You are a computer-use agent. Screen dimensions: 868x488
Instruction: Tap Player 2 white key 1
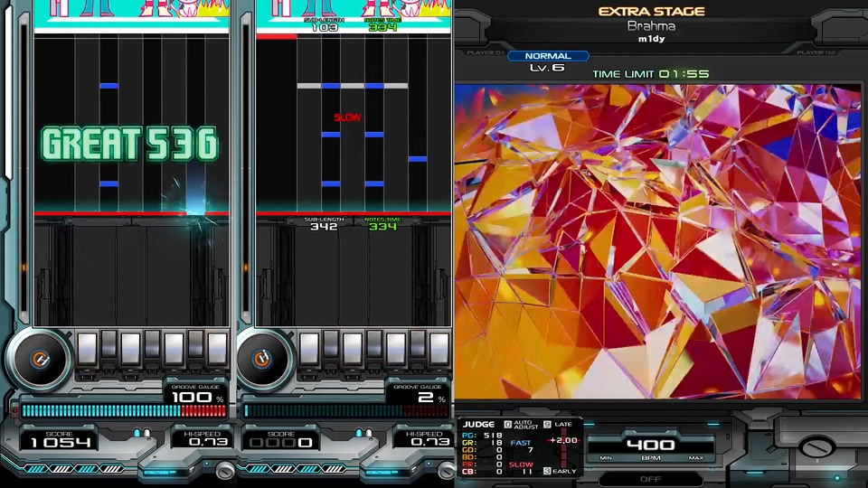click(309, 349)
